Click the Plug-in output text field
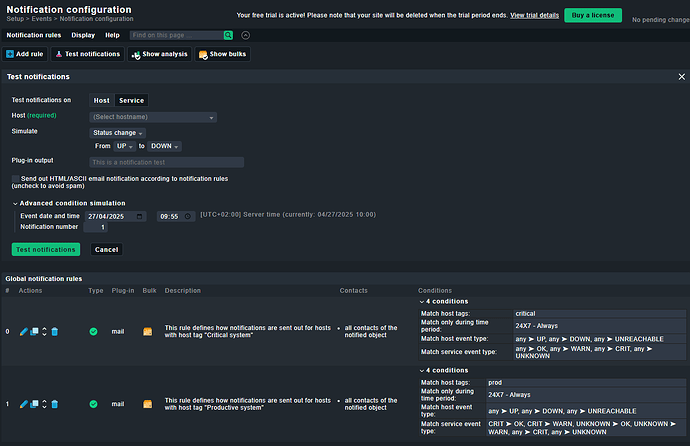The width and height of the screenshot is (690, 446). coord(166,161)
